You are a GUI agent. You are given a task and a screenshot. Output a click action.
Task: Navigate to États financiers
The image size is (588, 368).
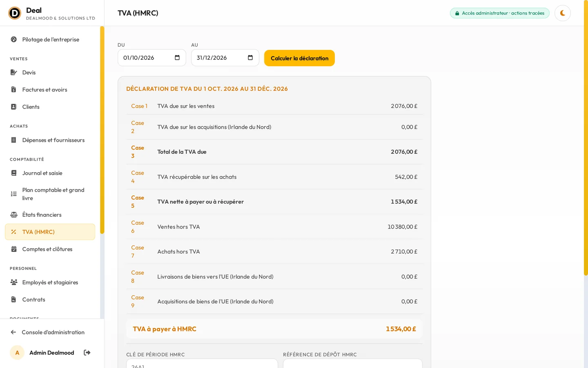pyautogui.click(x=50, y=215)
